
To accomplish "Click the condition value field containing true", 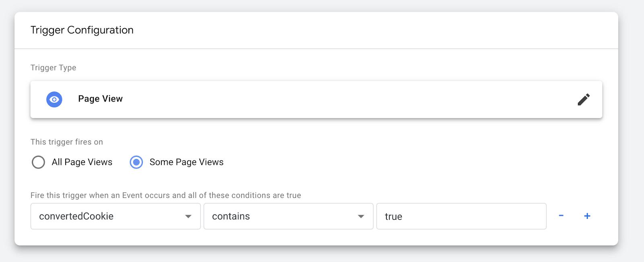I will pos(461,216).
